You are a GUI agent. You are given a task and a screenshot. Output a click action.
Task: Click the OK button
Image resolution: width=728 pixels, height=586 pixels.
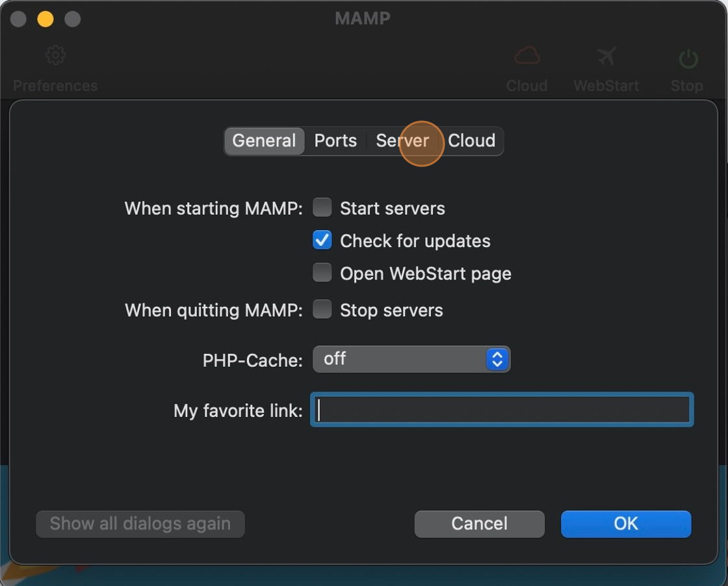625,524
